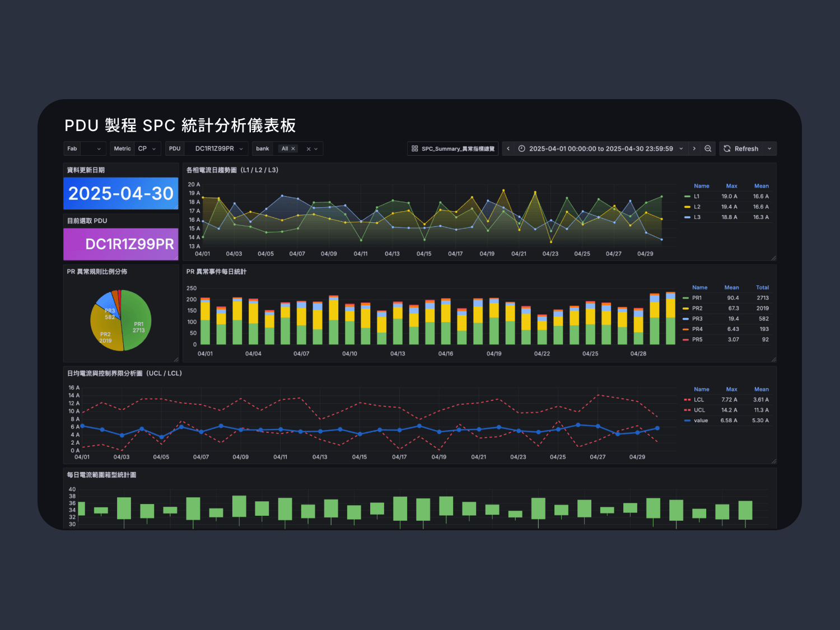Toggle PR3 series visibility in legend
840x630 pixels.
[x=697, y=319]
